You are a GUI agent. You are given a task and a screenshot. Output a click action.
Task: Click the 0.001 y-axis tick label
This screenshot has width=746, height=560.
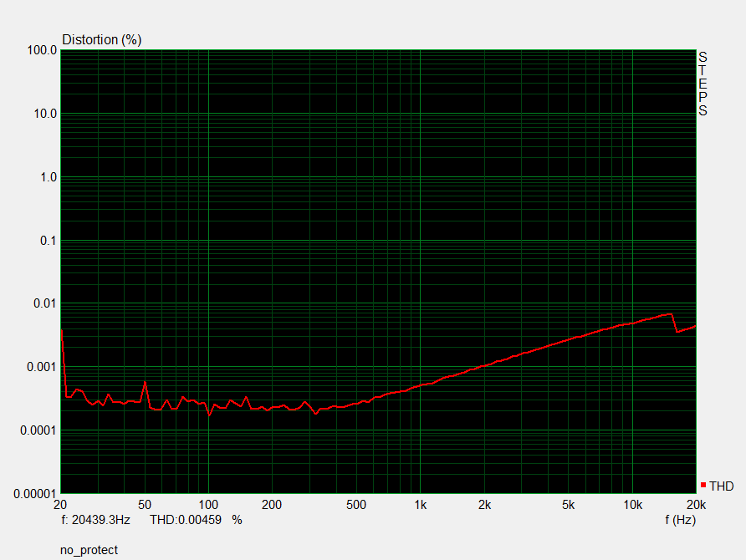coord(42,367)
